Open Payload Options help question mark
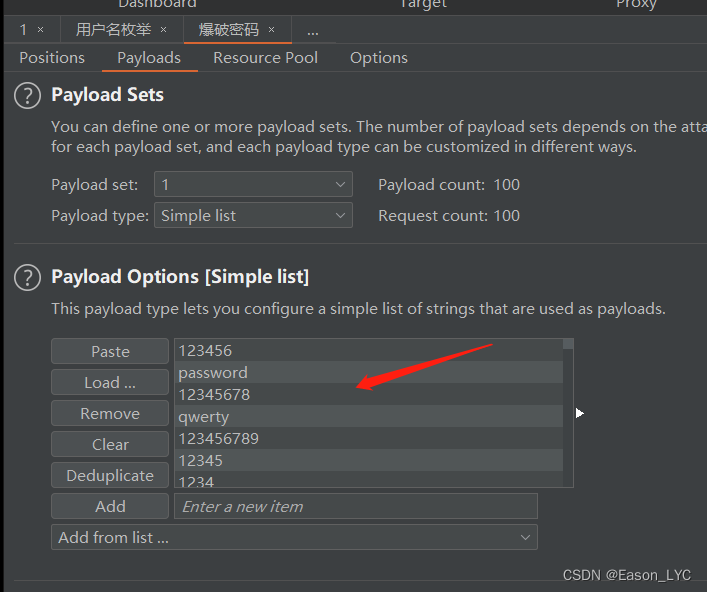The image size is (707, 592). [x=28, y=277]
